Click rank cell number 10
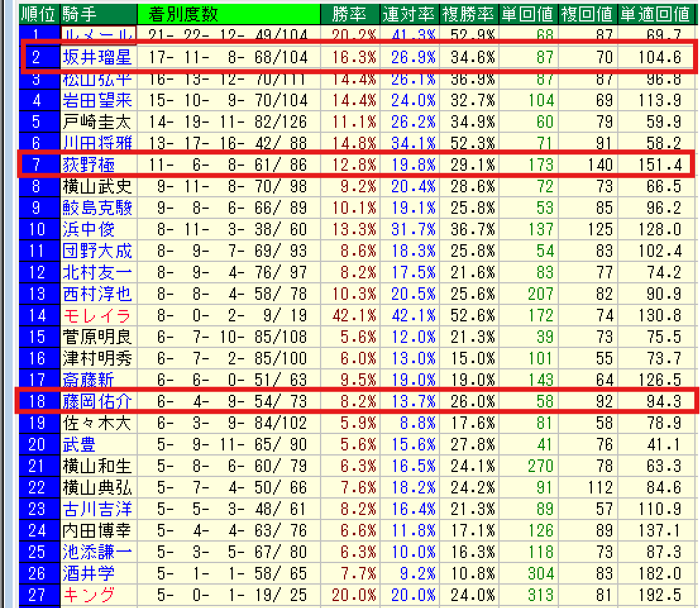700x608 pixels. pos(37,229)
